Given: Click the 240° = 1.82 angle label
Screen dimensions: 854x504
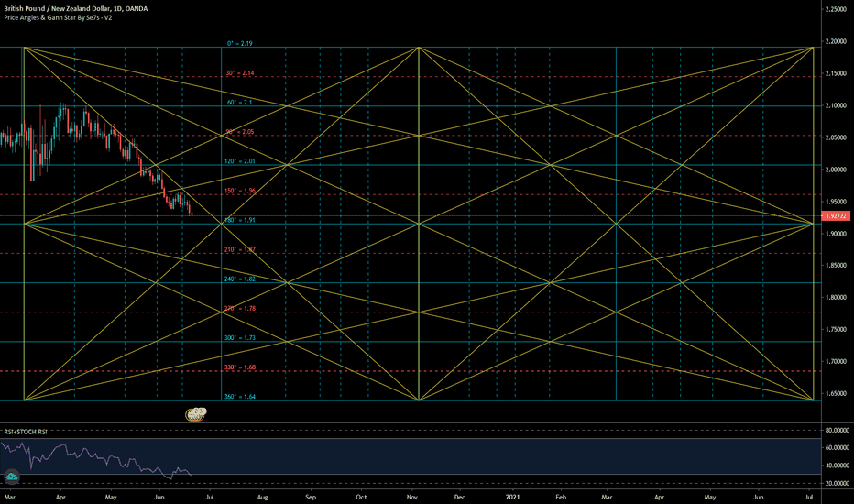Looking at the screenshot, I should click(x=240, y=279).
